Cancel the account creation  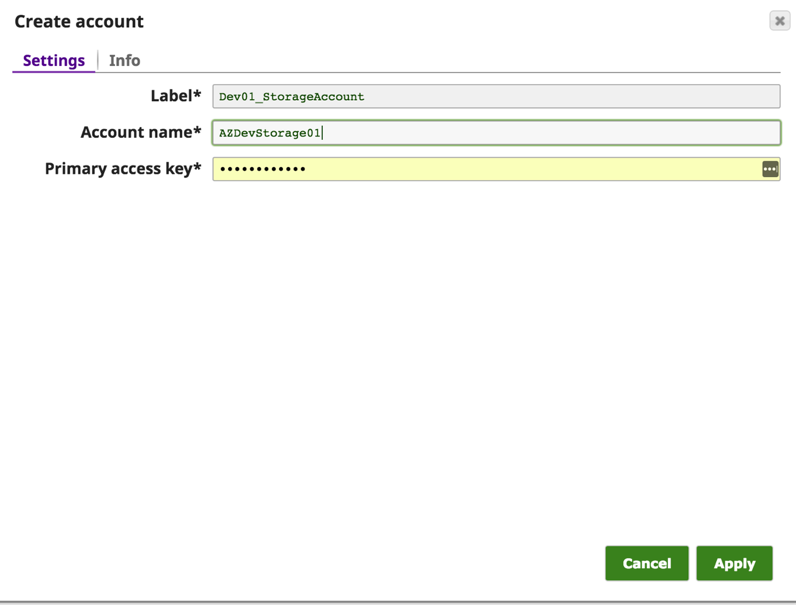[x=647, y=563]
